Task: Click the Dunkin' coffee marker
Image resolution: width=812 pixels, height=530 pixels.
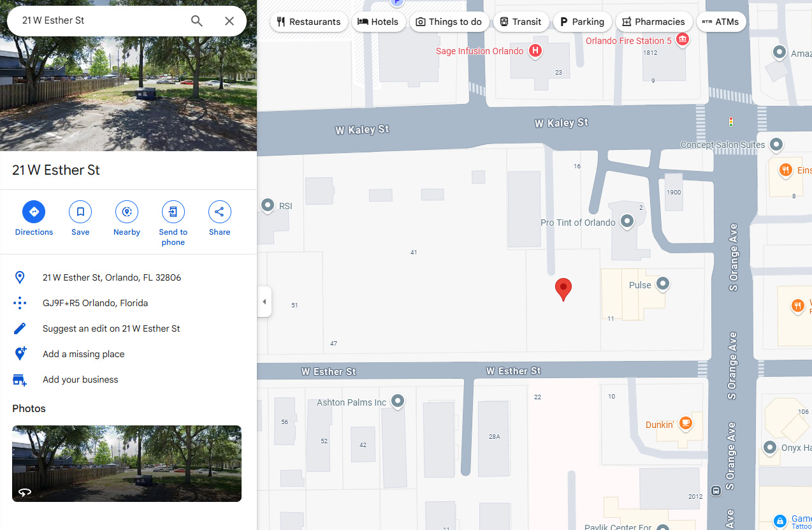Action: click(685, 422)
